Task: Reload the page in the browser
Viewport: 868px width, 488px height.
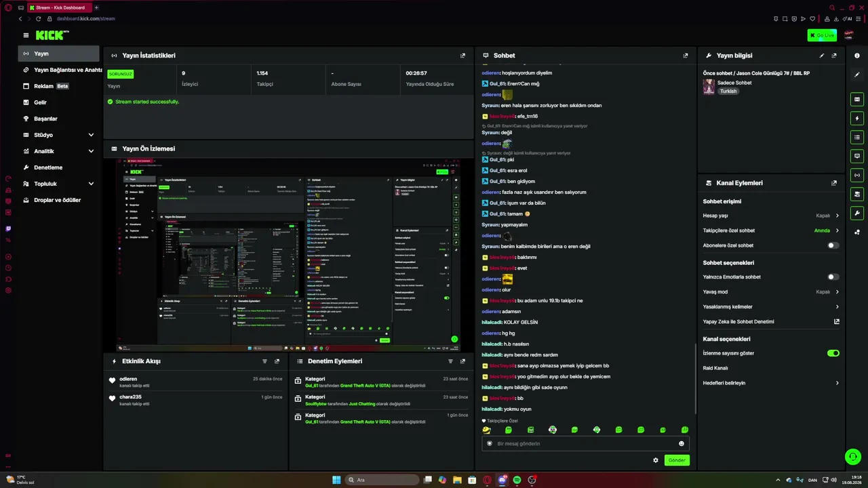Action: click(38, 19)
